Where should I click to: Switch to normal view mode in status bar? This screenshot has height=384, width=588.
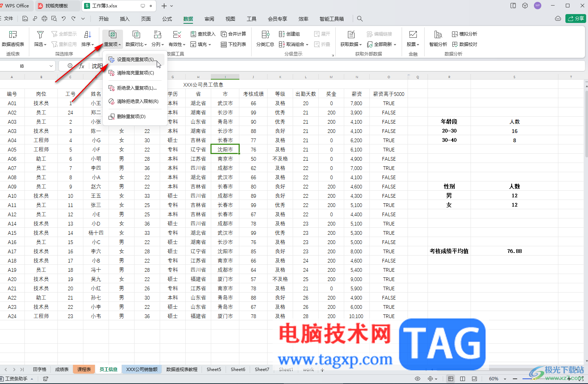(x=451, y=379)
